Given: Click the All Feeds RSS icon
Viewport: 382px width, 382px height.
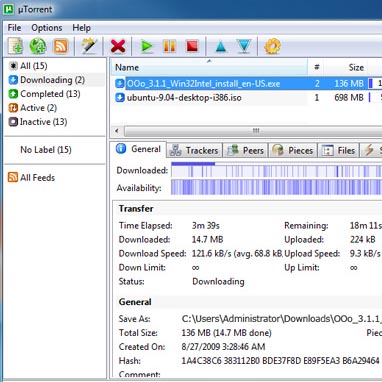Looking at the screenshot, I should point(13,177).
